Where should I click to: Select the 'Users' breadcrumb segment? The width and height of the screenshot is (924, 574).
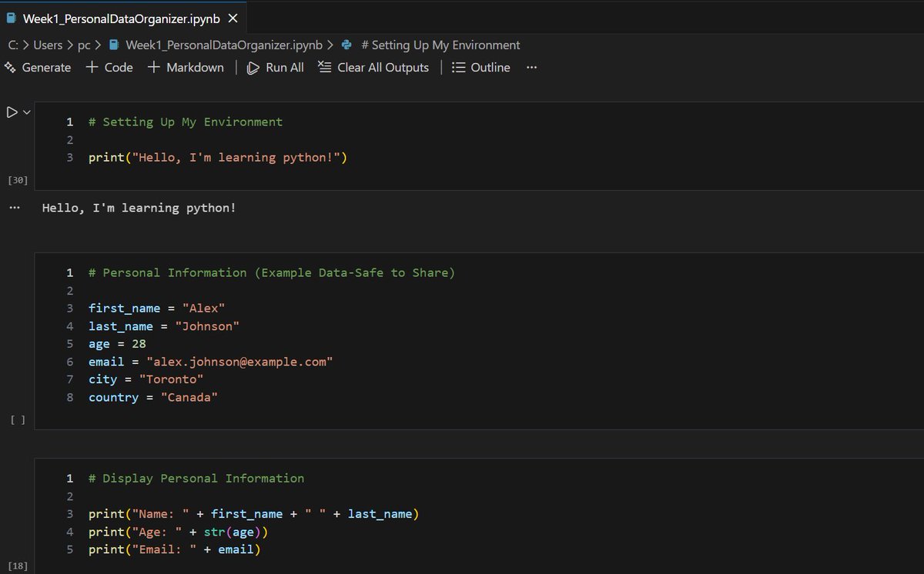48,45
